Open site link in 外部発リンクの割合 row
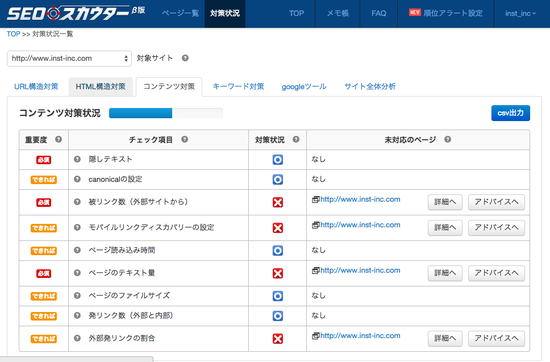Viewport: 550px width, 362px height. coord(360,336)
